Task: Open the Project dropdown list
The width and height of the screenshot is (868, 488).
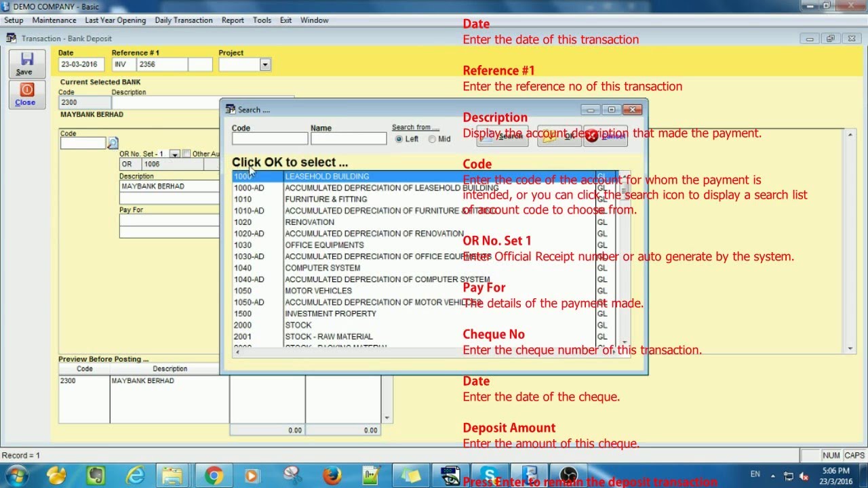Action: pyautogui.click(x=265, y=64)
